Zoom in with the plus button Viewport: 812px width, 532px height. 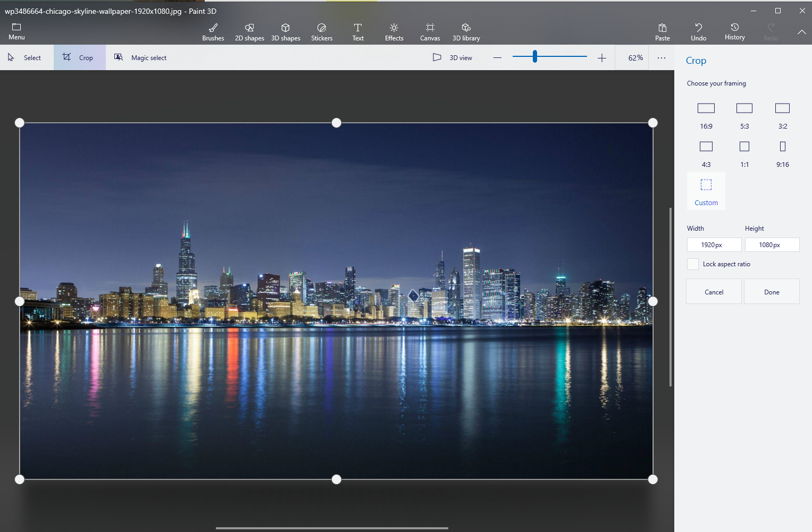pyautogui.click(x=602, y=58)
